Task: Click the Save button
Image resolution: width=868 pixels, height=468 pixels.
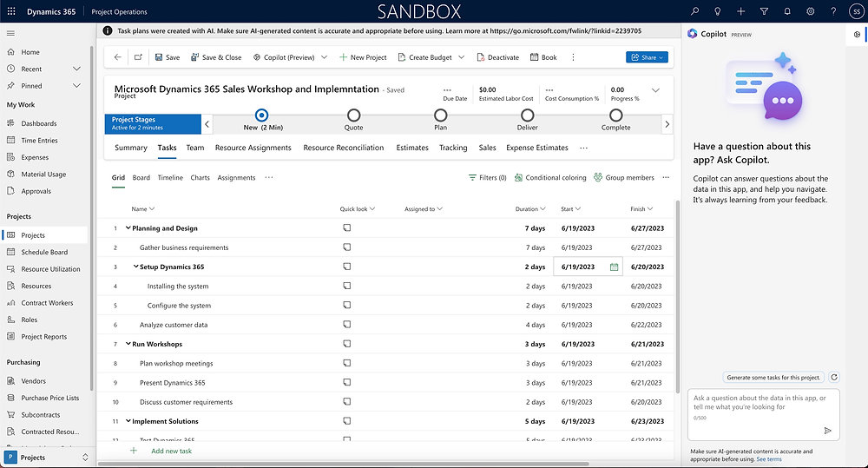Action: tap(168, 57)
